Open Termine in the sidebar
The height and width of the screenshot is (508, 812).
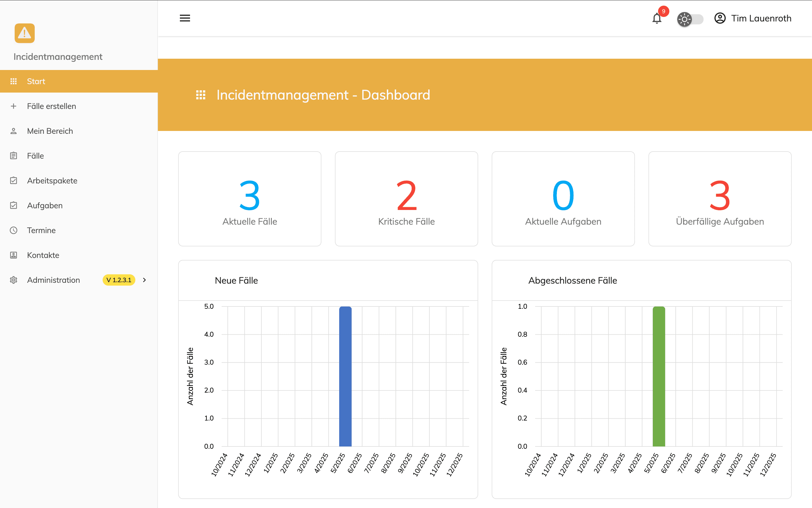point(79,231)
